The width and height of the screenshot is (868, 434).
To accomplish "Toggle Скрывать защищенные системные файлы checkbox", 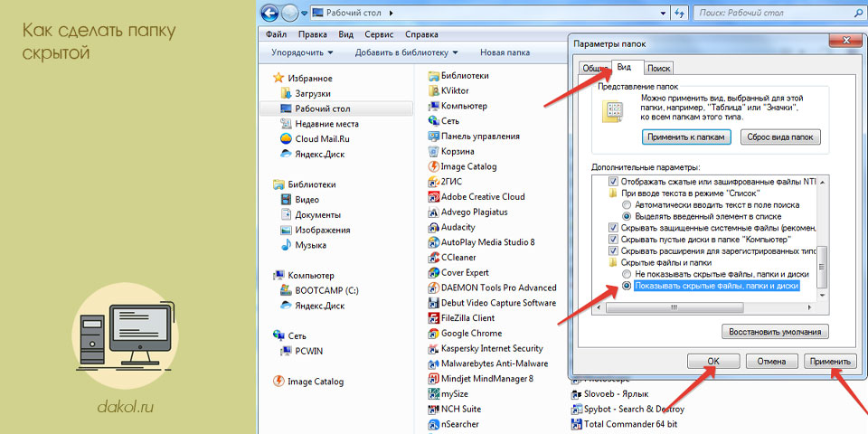I will coord(613,228).
